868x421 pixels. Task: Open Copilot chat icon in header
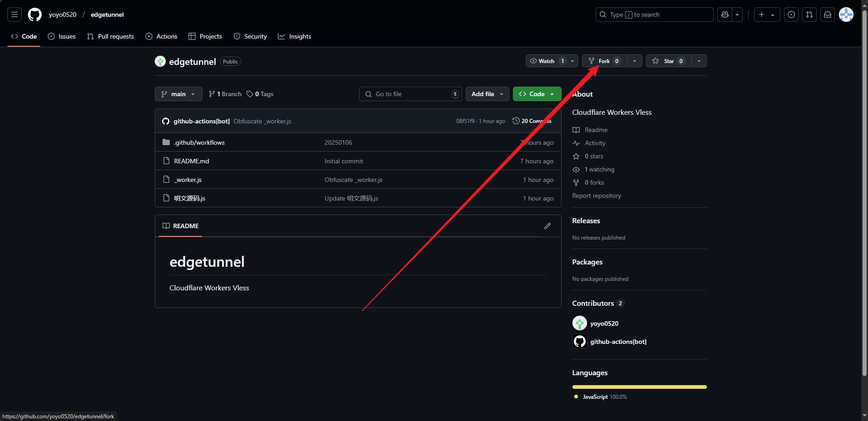click(725, 15)
